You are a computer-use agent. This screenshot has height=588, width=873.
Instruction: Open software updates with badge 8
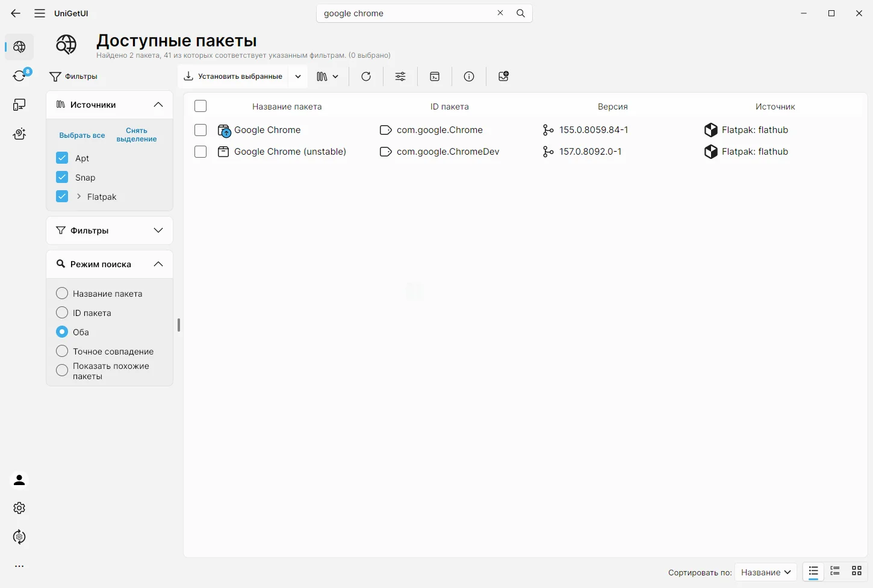[19, 75]
